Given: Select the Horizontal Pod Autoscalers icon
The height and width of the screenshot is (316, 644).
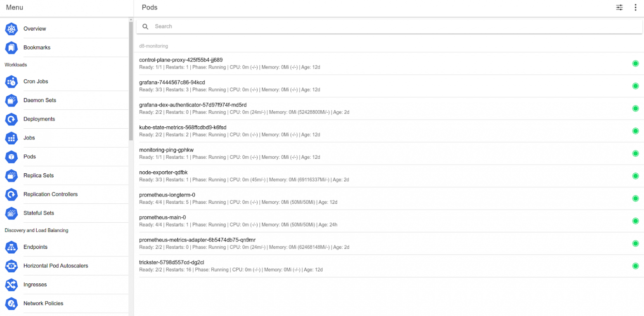Looking at the screenshot, I should point(12,266).
